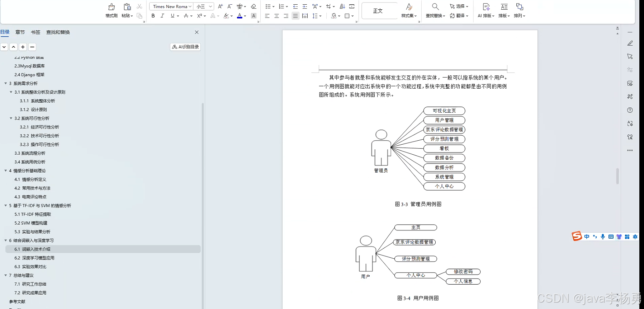Click the AI识别目录 button
Screen dimensions: 644x309
[x=185, y=47]
